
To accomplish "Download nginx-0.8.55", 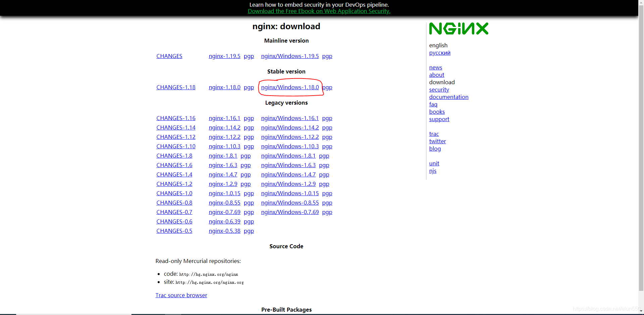I will point(224,203).
